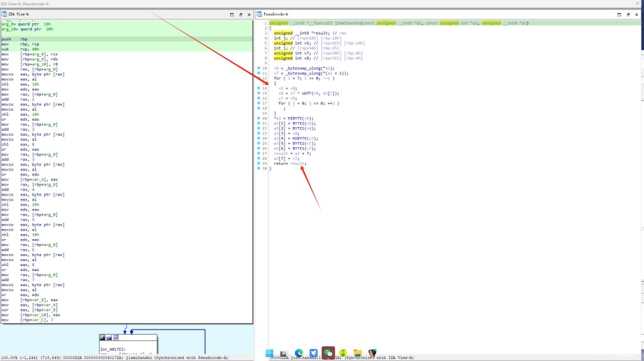Viewport: 644px width, 361px height.
Task: Click HIBYTE(v8) on line 20
Action: (x=300, y=118)
